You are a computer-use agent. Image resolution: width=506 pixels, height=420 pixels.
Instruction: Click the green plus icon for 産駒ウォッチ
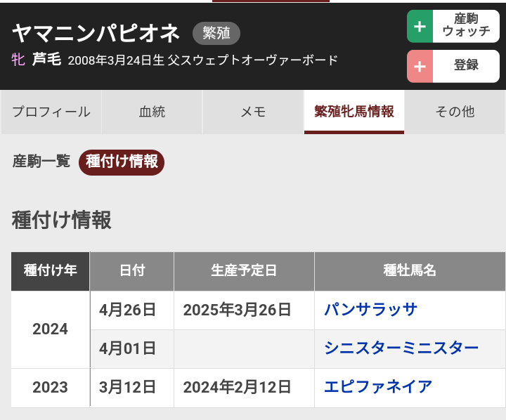point(420,26)
